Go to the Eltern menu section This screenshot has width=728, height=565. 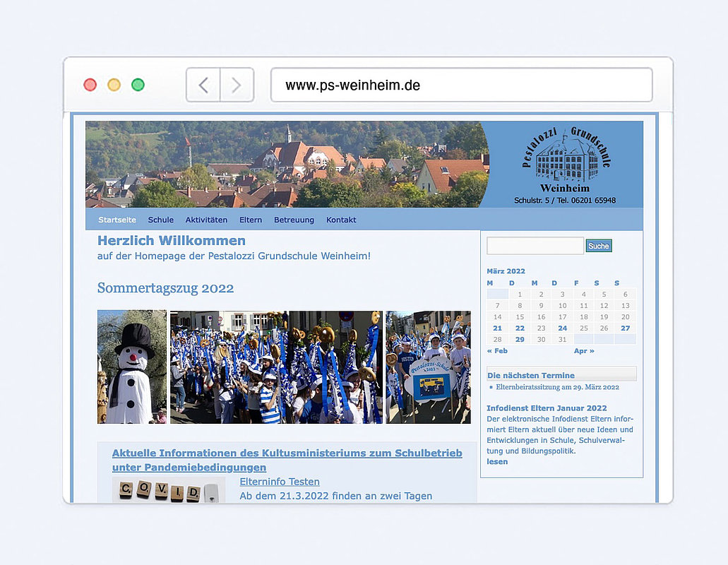point(251,220)
